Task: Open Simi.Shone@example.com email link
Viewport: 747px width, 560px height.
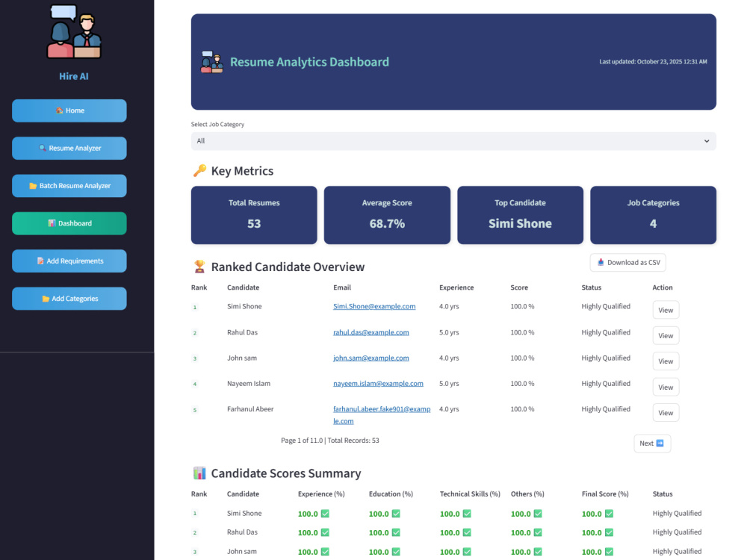Action: tap(374, 306)
